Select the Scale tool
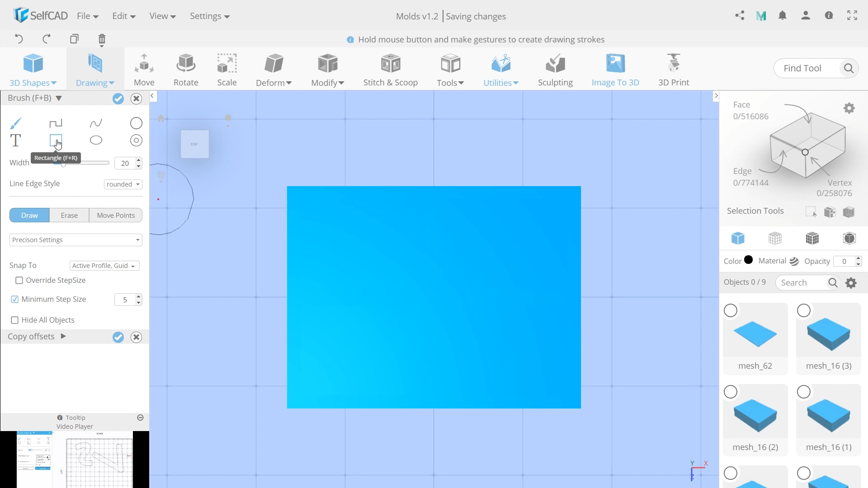 pyautogui.click(x=227, y=70)
